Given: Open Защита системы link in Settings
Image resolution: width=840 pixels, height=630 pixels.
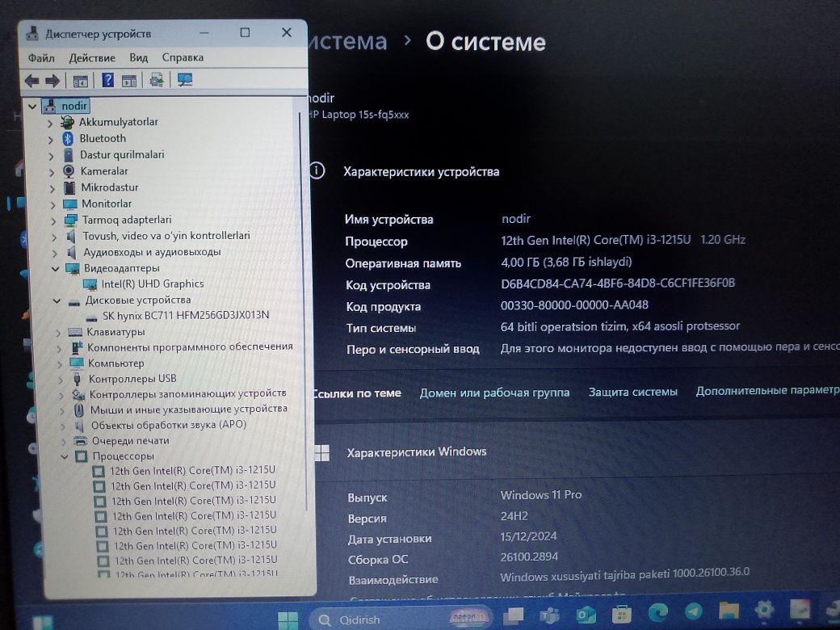Looking at the screenshot, I should click(x=633, y=393).
